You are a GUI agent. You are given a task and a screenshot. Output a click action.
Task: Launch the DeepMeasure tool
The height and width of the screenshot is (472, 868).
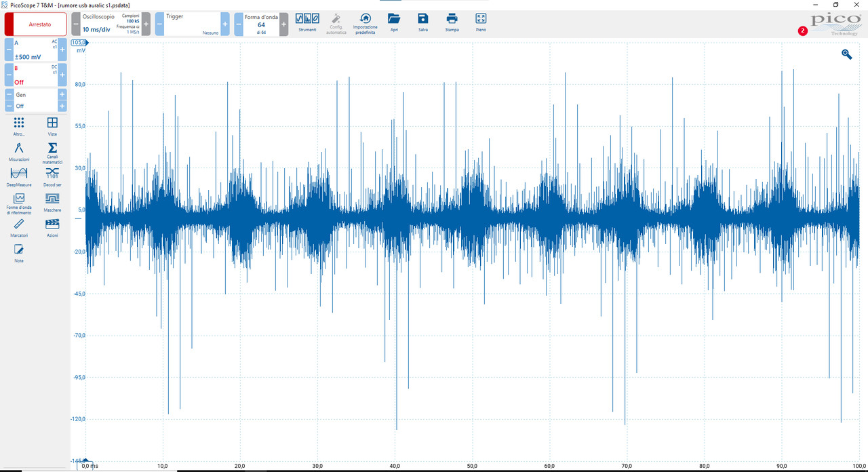(x=19, y=177)
